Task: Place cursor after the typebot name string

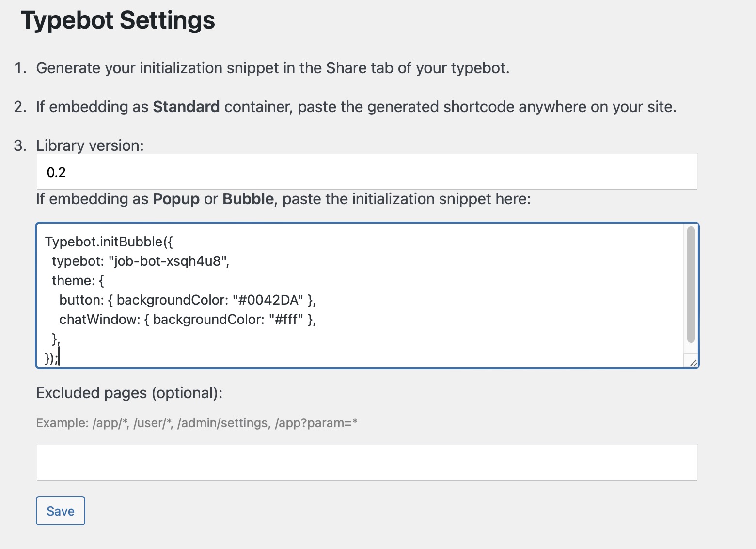Action: (231, 261)
